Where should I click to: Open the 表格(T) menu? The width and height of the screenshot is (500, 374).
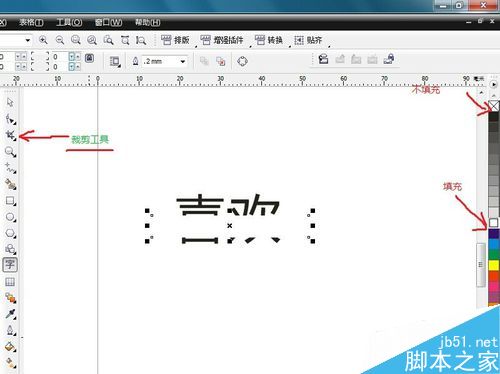(x=31, y=22)
